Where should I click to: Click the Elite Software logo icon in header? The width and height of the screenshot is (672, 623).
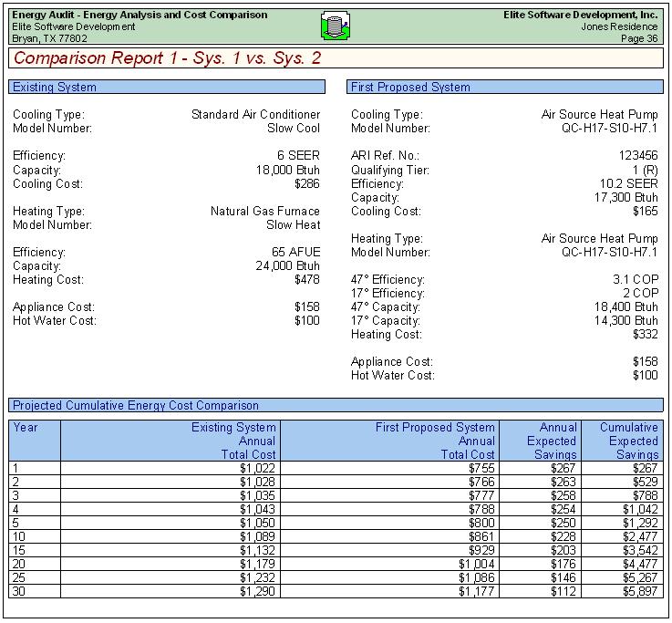(336, 26)
